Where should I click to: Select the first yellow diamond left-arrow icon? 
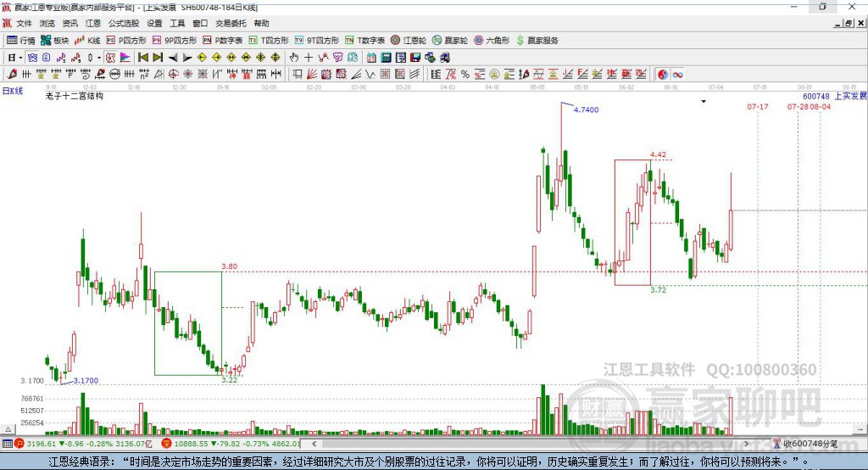click(202, 58)
